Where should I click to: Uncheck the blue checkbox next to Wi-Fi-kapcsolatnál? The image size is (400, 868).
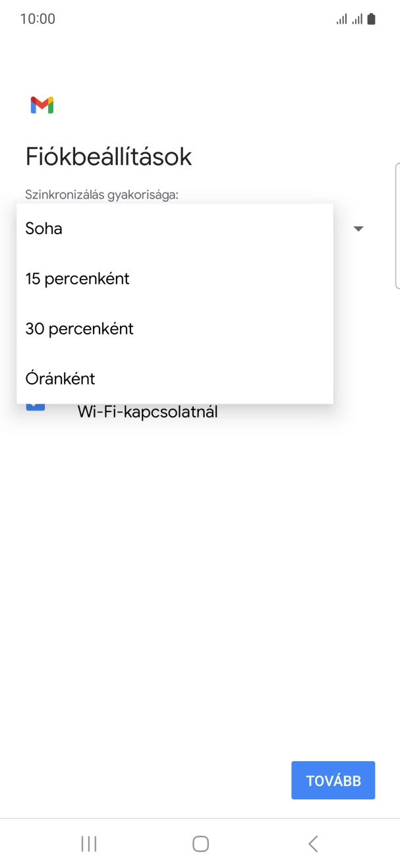(36, 406)
